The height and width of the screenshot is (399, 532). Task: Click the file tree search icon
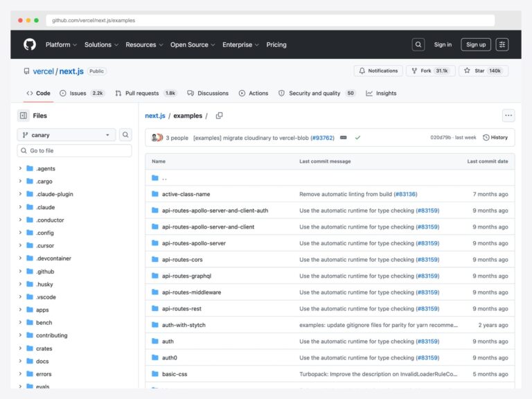click(x=125, y=134)
